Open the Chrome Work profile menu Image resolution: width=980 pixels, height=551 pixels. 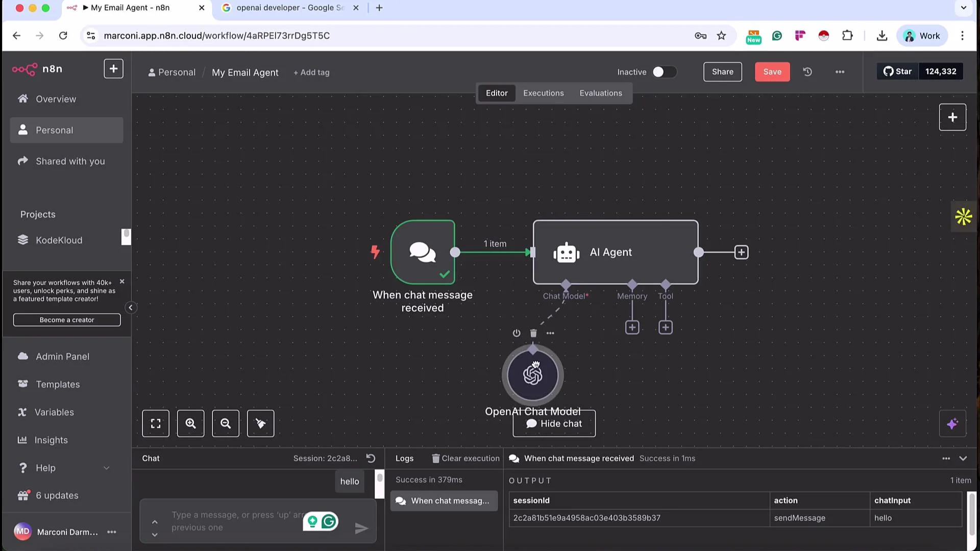922,36
